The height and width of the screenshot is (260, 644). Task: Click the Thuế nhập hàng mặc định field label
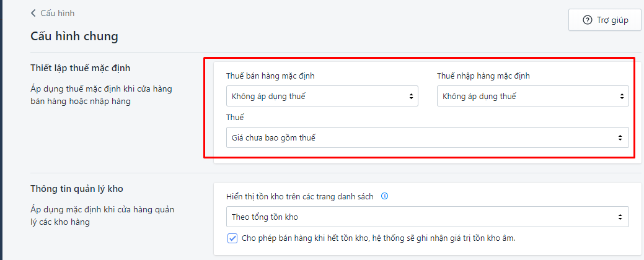pyautogui.click(x=483, y=76)
